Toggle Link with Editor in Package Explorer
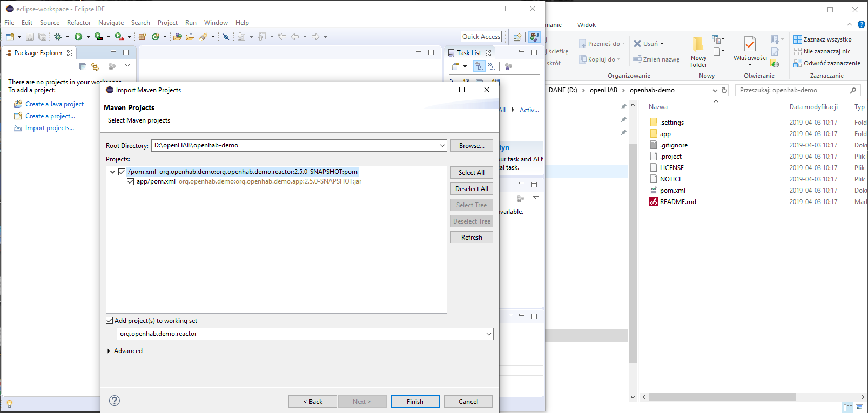Screen dimensions: 868x413 pyautogui.click(x=95, y=66)
